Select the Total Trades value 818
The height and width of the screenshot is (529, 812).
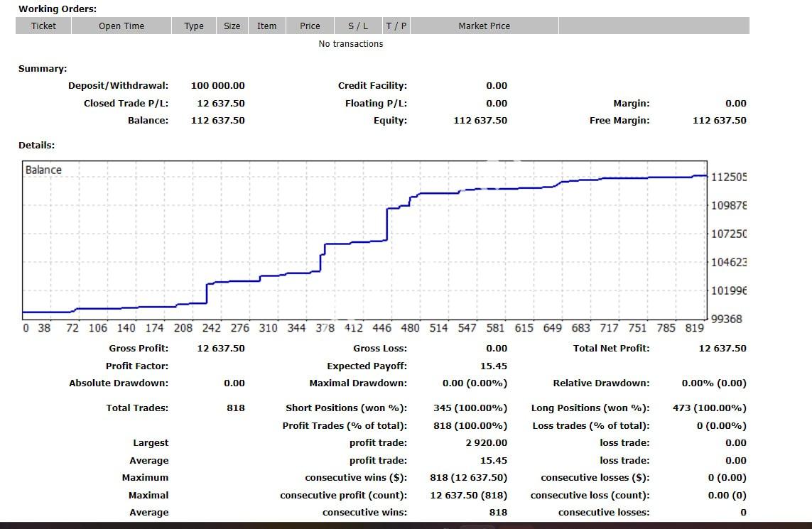(x=235, y=408)
